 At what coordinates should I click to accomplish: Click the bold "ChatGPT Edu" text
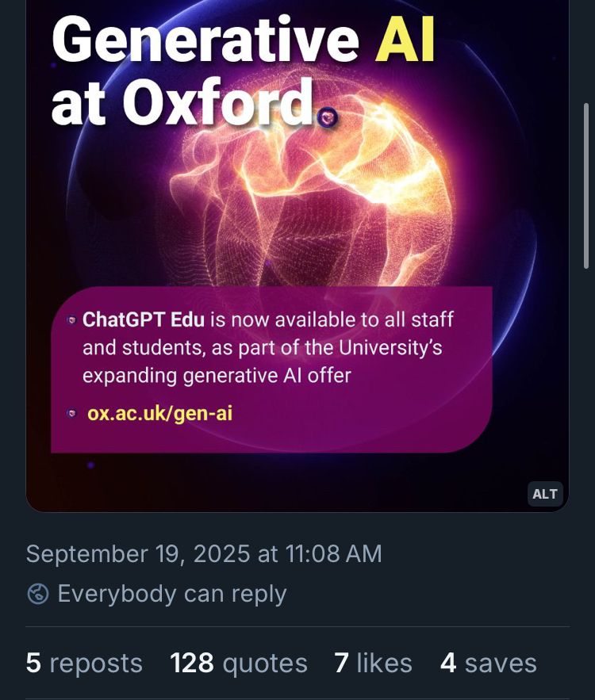(144, 319)
